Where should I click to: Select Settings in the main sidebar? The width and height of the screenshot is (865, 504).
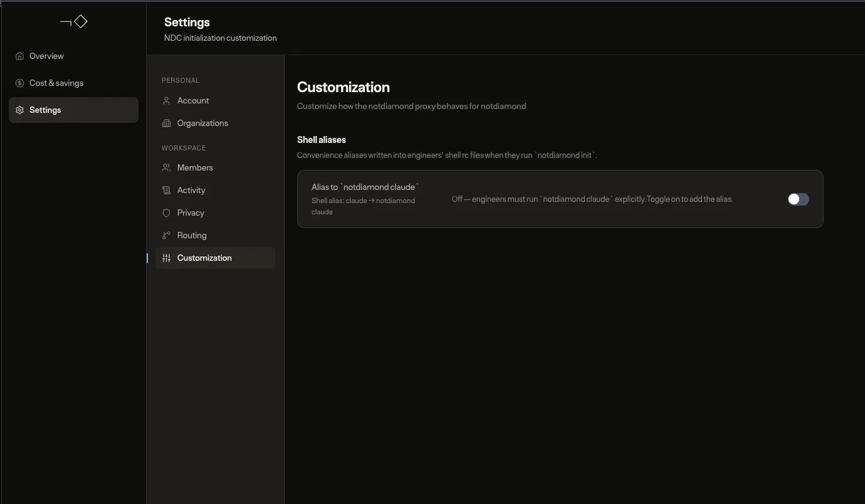click(73, 110)
